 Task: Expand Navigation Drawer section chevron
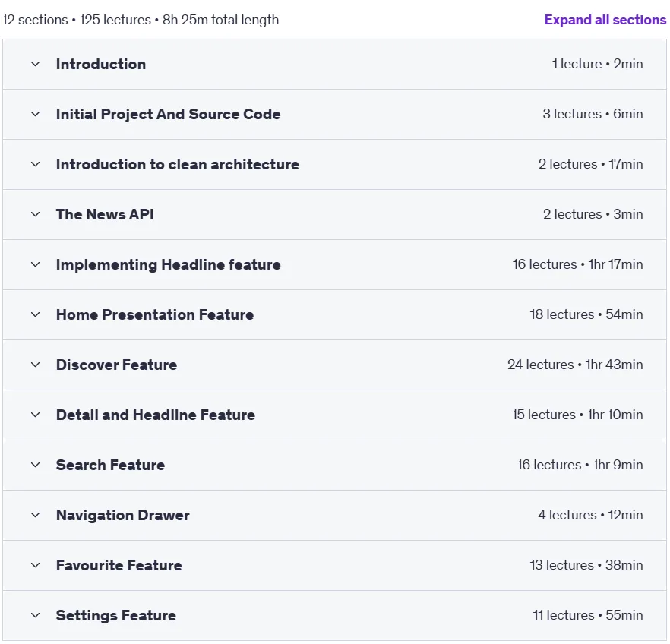click(x=36, y=515)
